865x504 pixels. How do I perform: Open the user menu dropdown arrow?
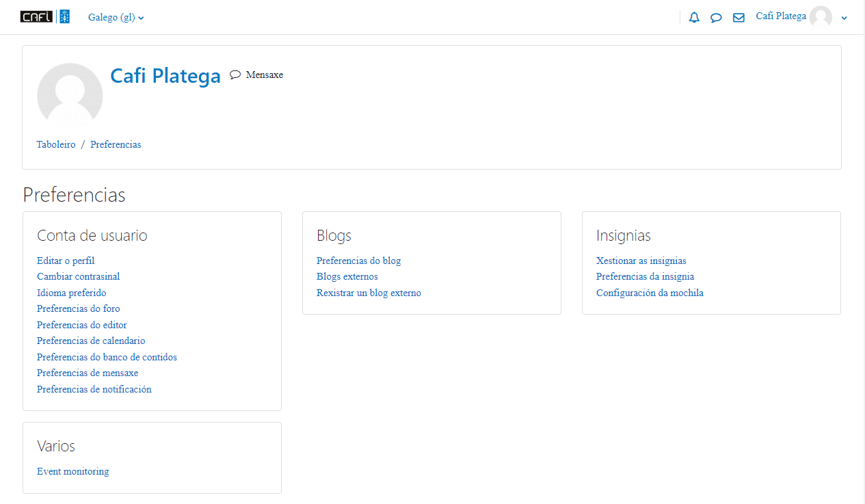(844, 18)
